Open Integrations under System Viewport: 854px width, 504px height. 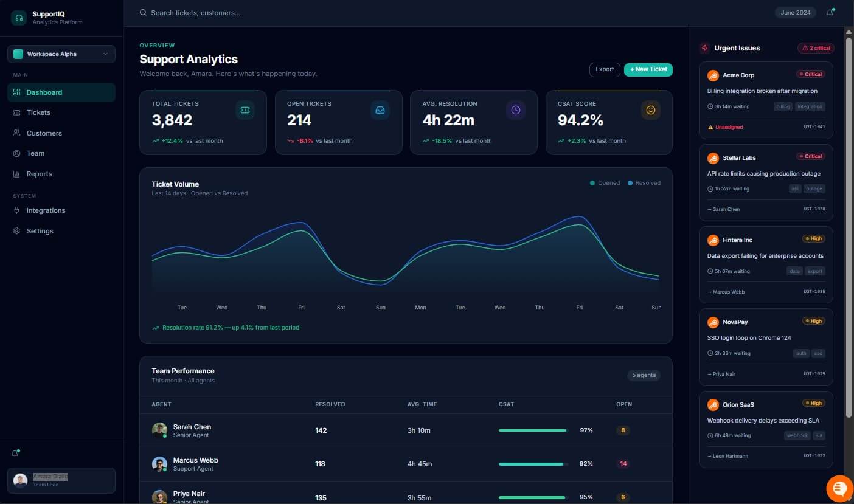click(61, 210)
